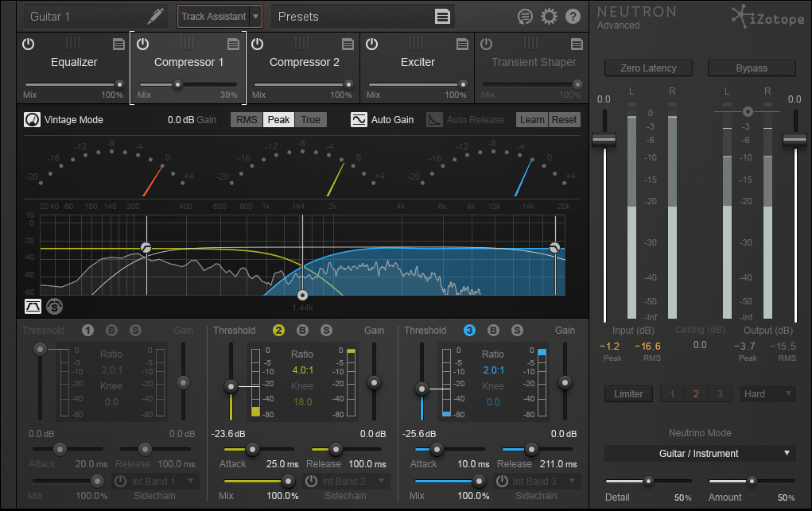Image resolution: width=812 pixels, height=511 pixels.
Task: Click the Track Assistant button
Action: 213,17
